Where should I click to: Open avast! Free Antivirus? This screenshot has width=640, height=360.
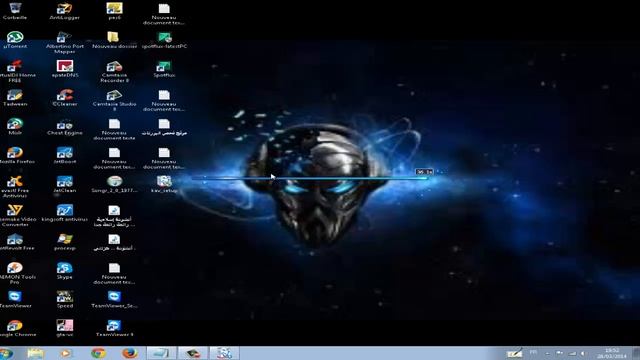click(15, 187)
